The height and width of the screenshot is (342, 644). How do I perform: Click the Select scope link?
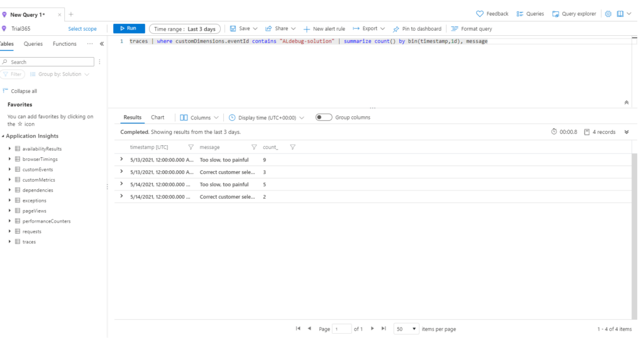coord(82,29)
